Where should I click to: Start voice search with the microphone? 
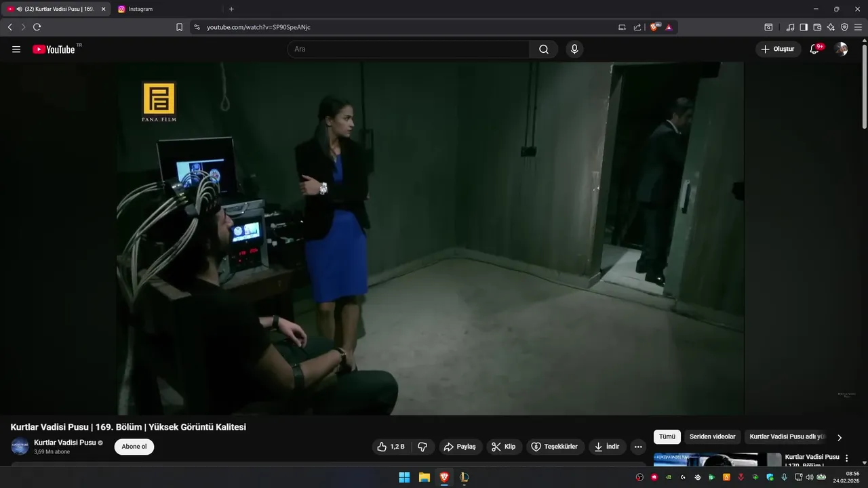pos(574,49)
